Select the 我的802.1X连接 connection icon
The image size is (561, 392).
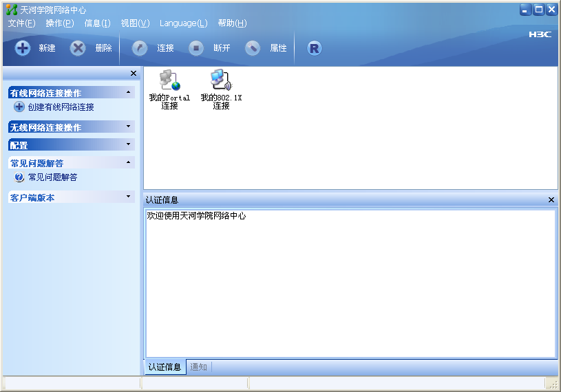pos(221,80)
